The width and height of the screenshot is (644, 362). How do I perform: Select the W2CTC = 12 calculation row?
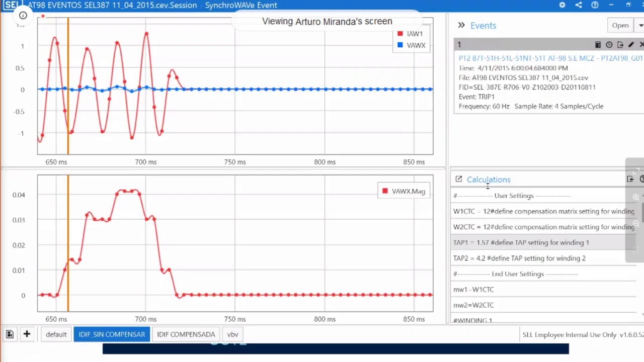[x=544, y=227]
